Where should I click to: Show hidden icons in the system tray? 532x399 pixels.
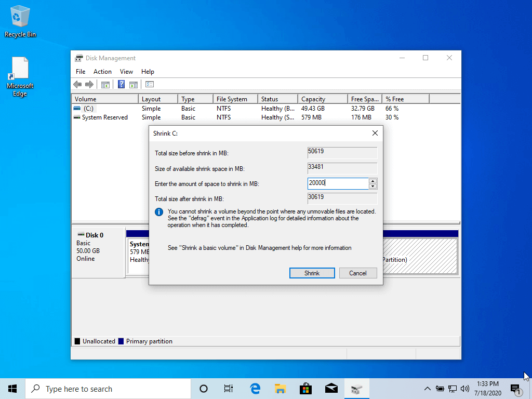click(x=427, y=389)
